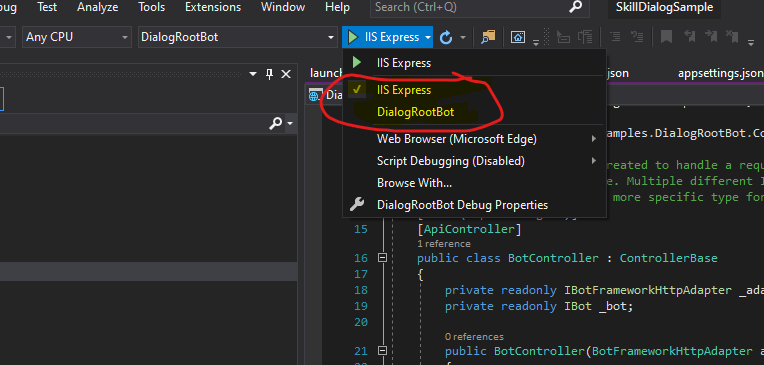Collapse the BotController class outline box
Image resolution: width=764 pixels, height=365 pixels.
coord(382,258)
